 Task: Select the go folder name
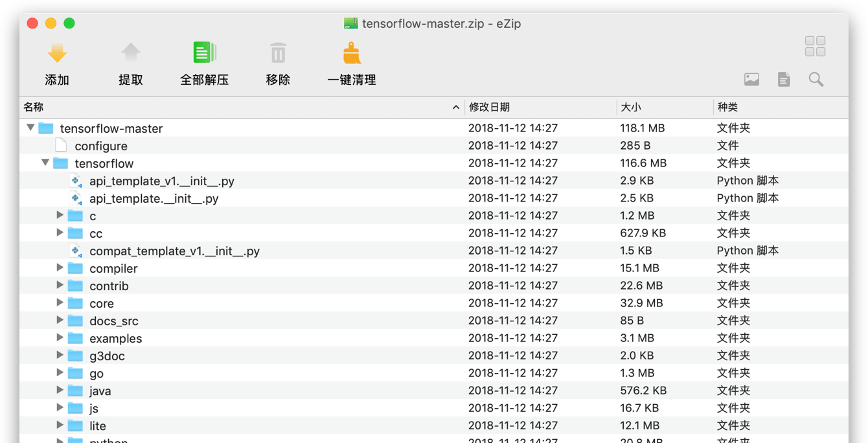click(x=97, y=374)
